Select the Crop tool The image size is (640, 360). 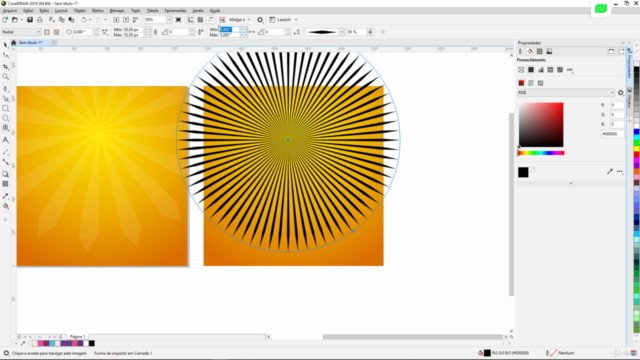5,66
